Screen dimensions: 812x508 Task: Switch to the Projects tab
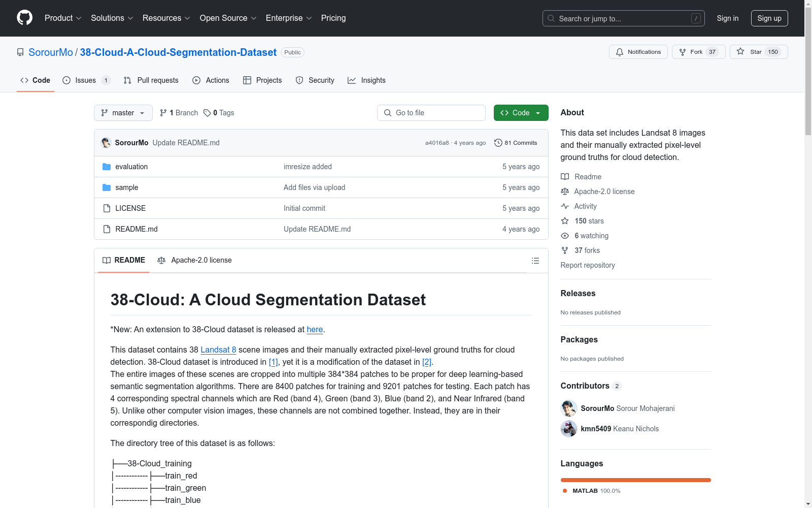point(262,80)
